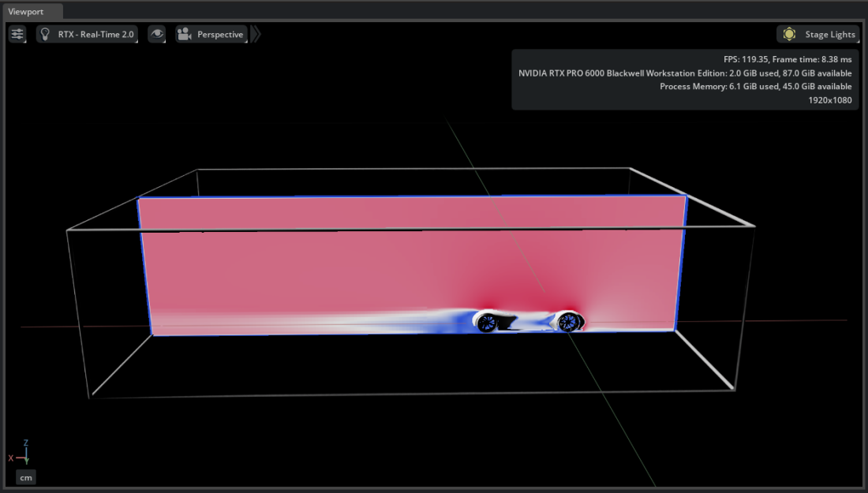This screenshot has height=493, width=868.
Task: Click the camera icon beside Perspective
Action: pyautogui.click(x=183, y=34)
